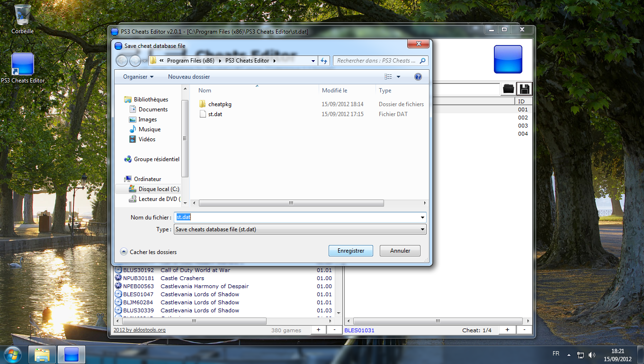Open Windows Start menu
This screenshot has width=644, height=364.
[x=12, y=355]
